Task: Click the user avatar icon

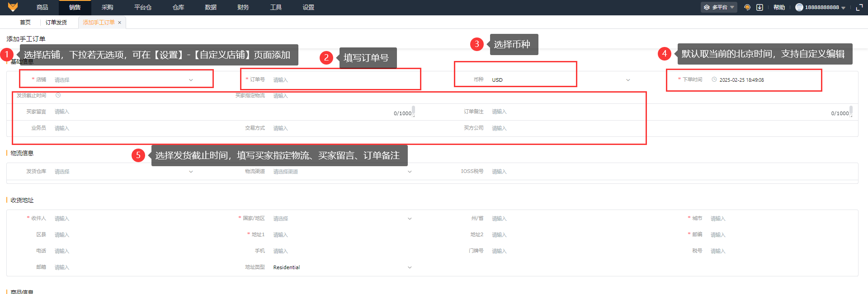Action: click(799, 7)
